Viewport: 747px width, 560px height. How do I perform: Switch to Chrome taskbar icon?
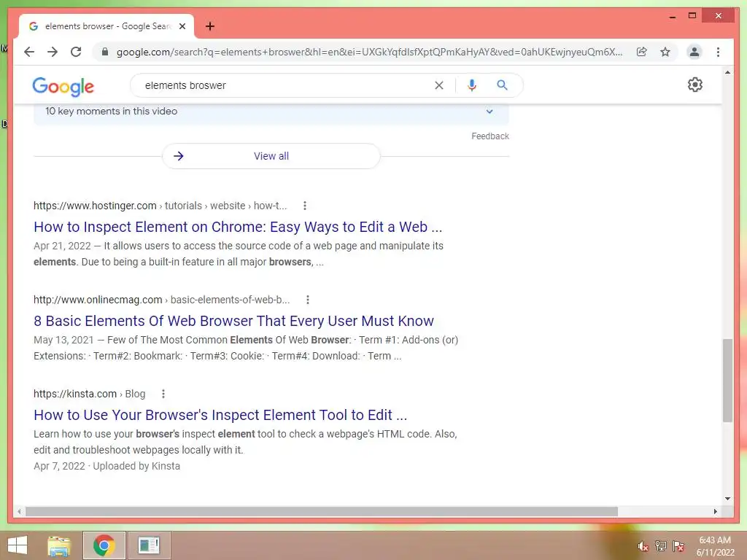104,545
